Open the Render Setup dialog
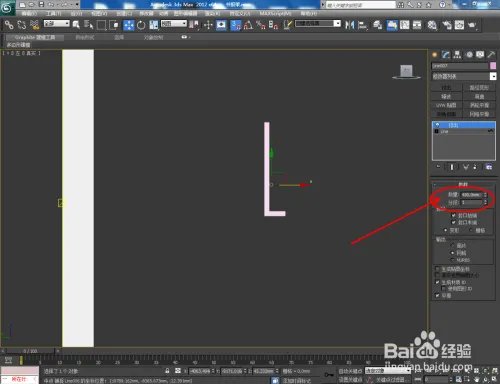500x384 pixels. (x=447, y=25)
